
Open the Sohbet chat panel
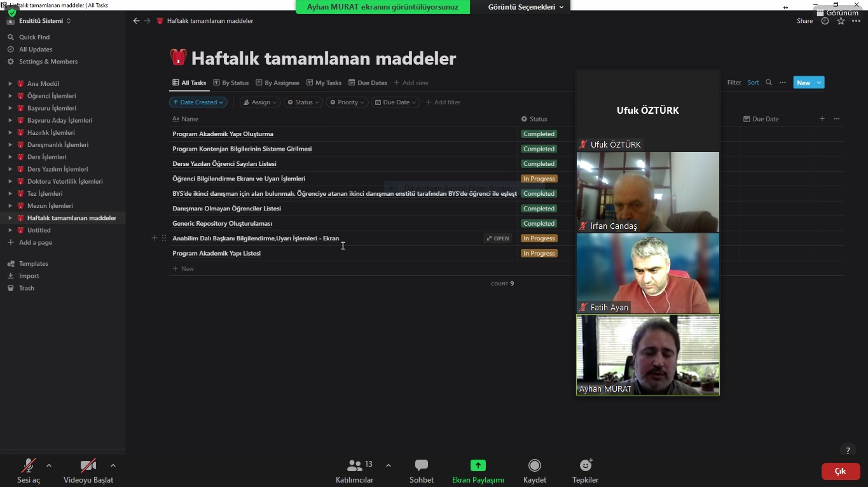pyautogui.click(x=421, y=470)
